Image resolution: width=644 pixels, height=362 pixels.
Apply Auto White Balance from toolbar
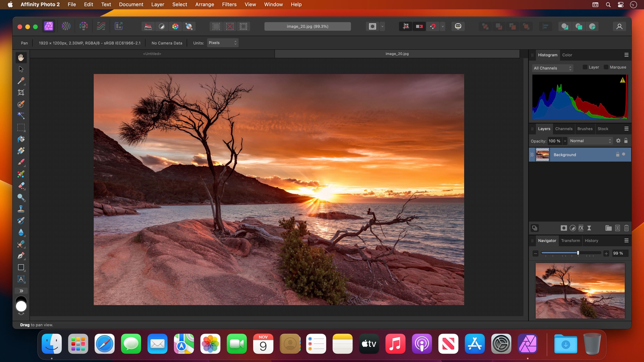click(x=189, y=26)
